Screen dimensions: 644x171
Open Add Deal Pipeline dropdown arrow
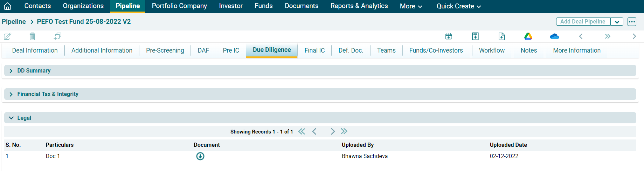tap(617, 22)
